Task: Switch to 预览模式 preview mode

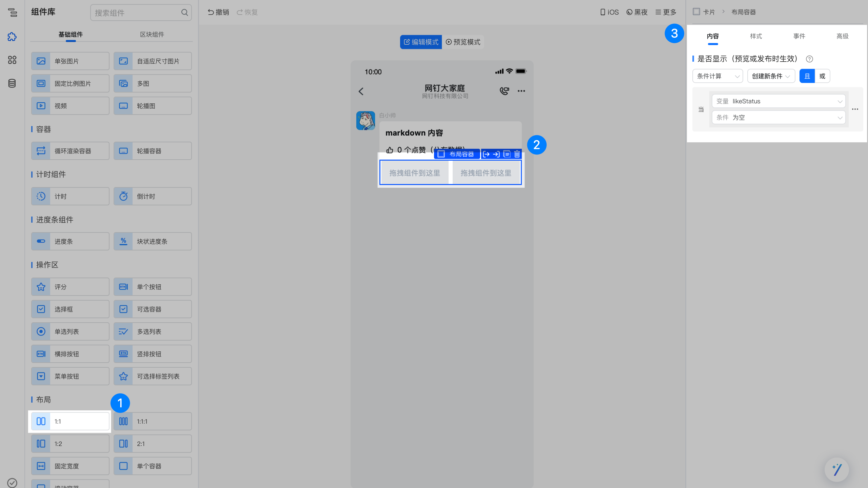Action: point(463,42)
